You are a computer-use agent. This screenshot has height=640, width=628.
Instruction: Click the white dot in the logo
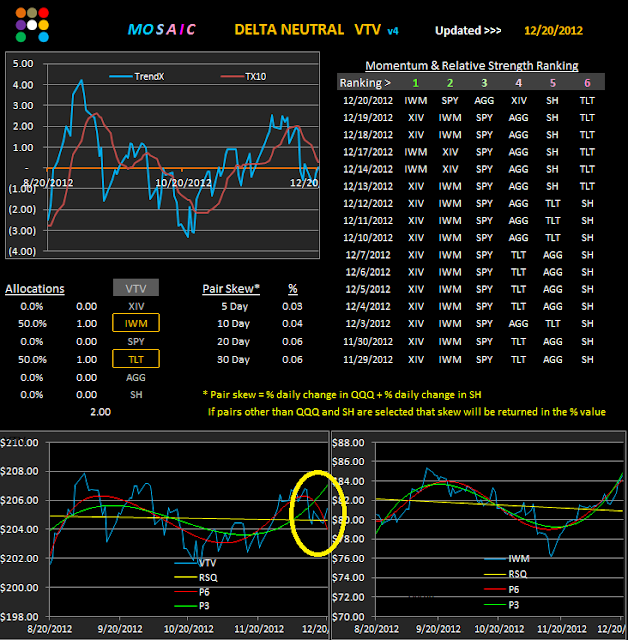[x=32, y=25]
